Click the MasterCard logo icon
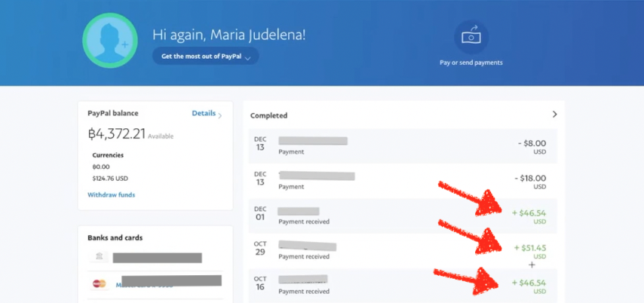This screenshot has height=303, width=644. pos(99,283)
